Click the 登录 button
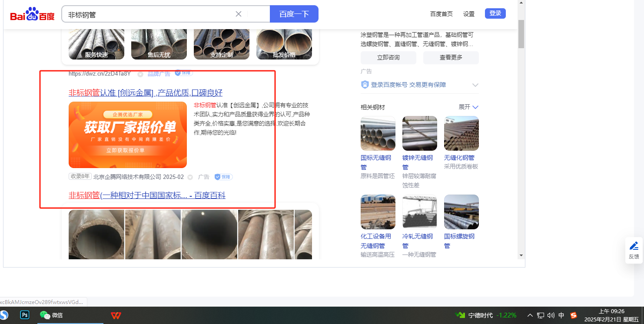Image resolution: width=644 pixels, height=324 pixels. (495, 13)
